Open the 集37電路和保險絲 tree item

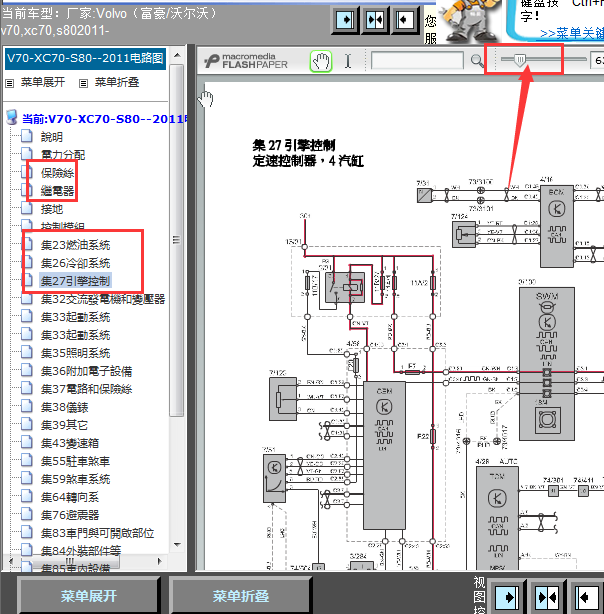87,389
